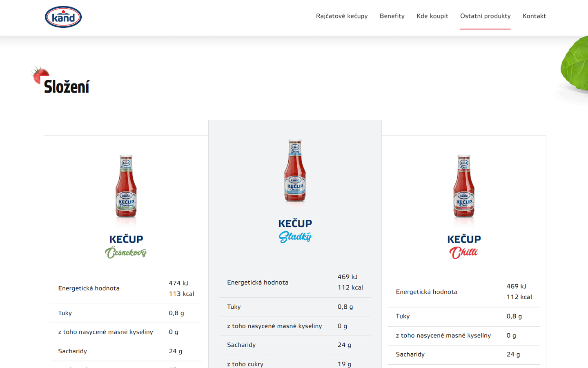Open Kde koupit page

click(432, 16)
